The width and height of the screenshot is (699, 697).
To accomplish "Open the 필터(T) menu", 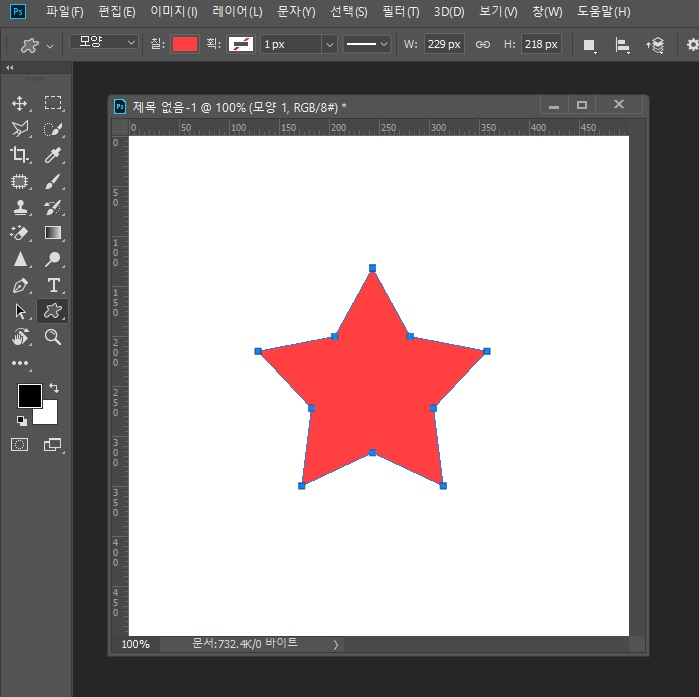I will [x=401, y=11].
